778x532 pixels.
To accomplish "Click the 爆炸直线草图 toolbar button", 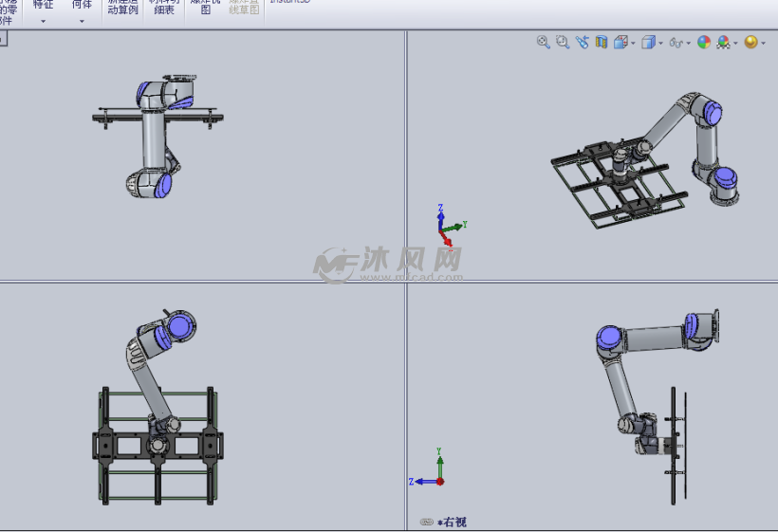I will (244, 8).
